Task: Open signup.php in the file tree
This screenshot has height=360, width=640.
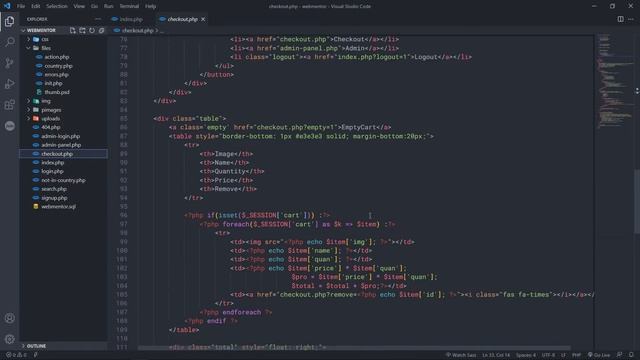Action: click(x=54, y=198)
